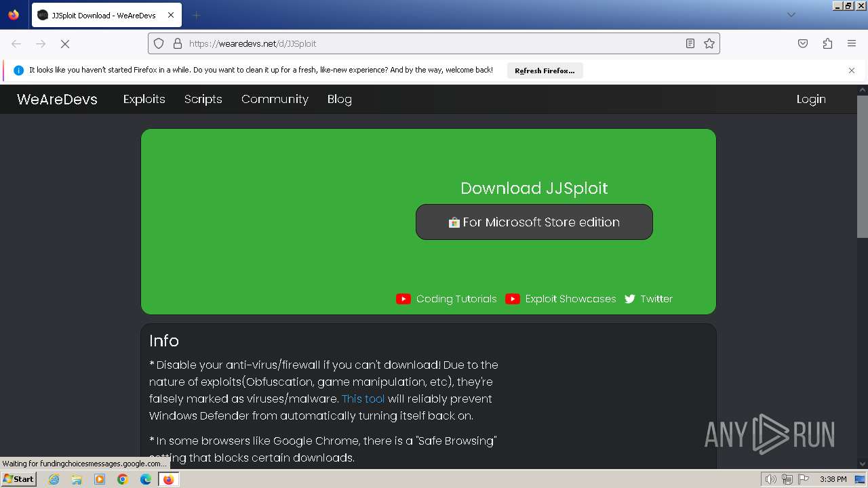This screenshot has width=868, height=488.
Task: Go to WeAreDevs home logo
Action: pyautogui.click(x=57, y=99)
